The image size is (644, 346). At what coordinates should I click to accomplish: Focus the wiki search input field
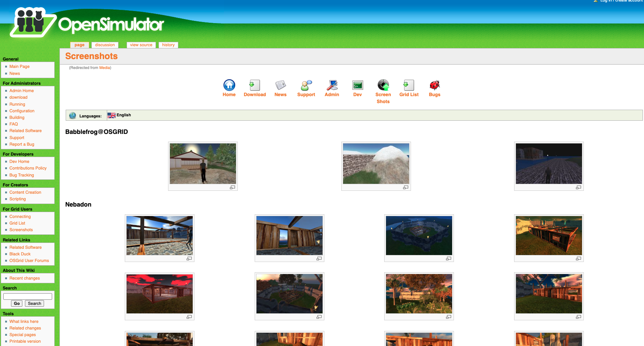(28, 296)
